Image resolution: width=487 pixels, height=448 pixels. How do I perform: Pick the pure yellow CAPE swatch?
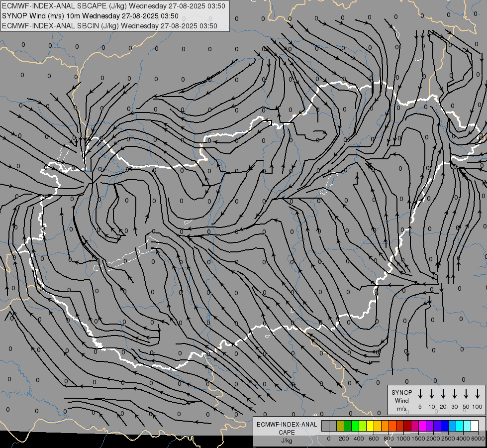370,426
